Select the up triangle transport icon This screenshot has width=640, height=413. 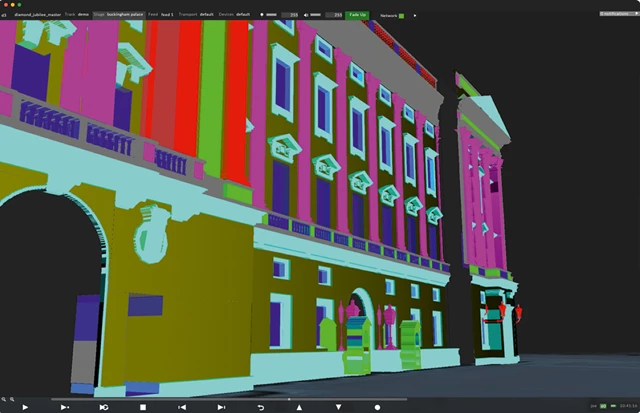click(299, 407)
